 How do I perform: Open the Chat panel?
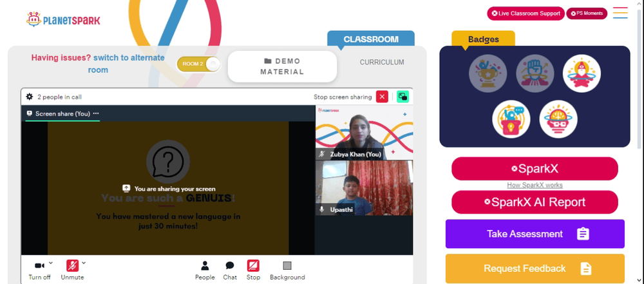[230, 270]
